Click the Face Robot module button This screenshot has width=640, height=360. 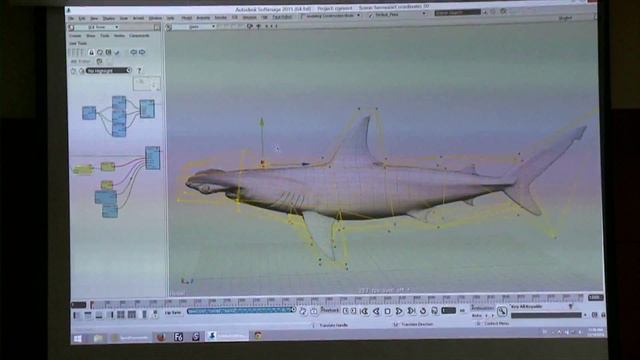[282, 17]
